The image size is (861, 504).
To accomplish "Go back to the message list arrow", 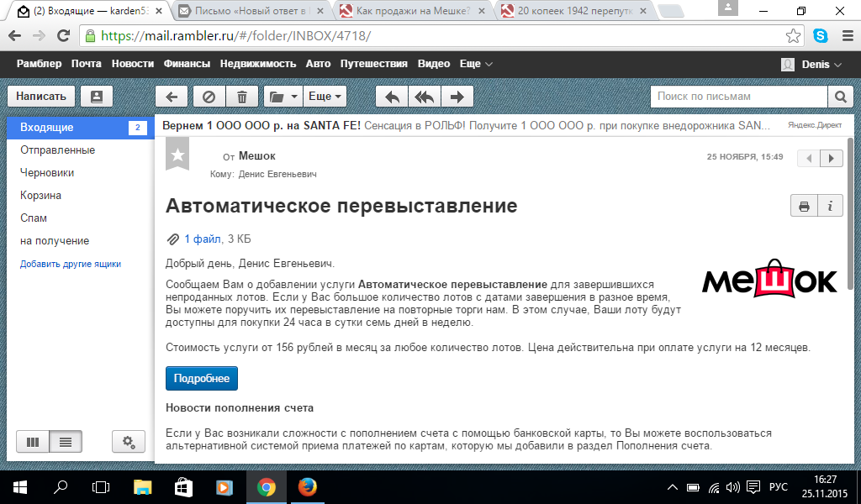I will [x=172, y=97].
